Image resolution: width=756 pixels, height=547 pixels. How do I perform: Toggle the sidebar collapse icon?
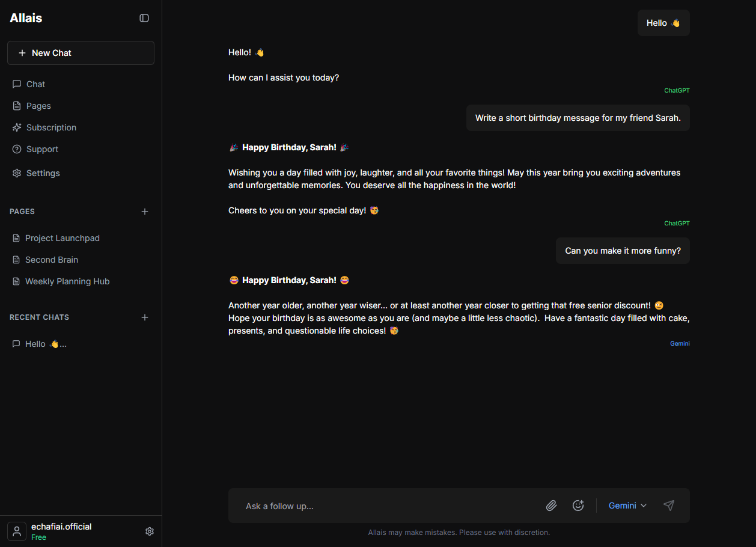(x=144, y=18)
